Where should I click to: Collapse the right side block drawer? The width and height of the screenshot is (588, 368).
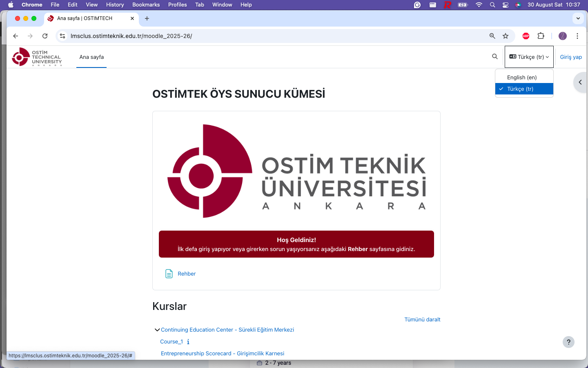pos(581,82)
